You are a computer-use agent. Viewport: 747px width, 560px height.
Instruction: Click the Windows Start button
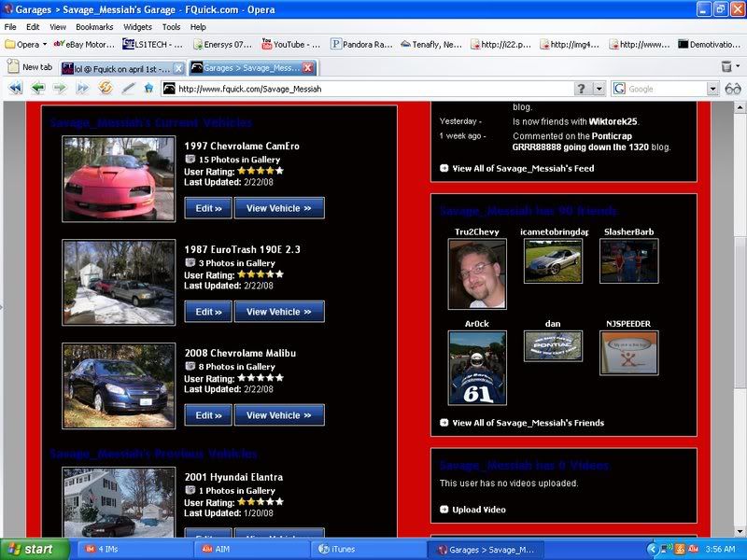(35, 549)
